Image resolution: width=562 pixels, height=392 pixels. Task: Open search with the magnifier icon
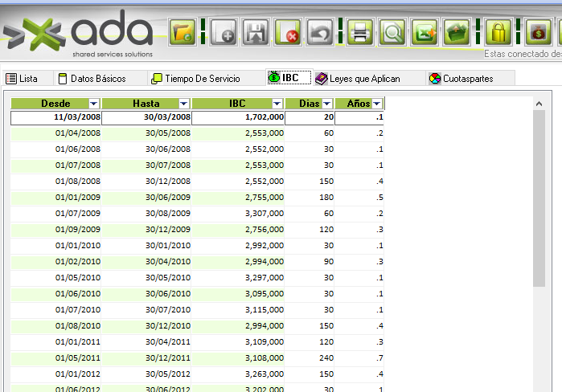tap(392, 33)
